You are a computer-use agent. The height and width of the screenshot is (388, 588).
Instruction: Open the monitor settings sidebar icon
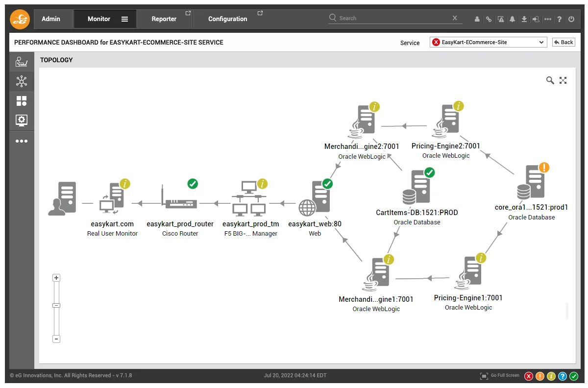pos(22,120)
